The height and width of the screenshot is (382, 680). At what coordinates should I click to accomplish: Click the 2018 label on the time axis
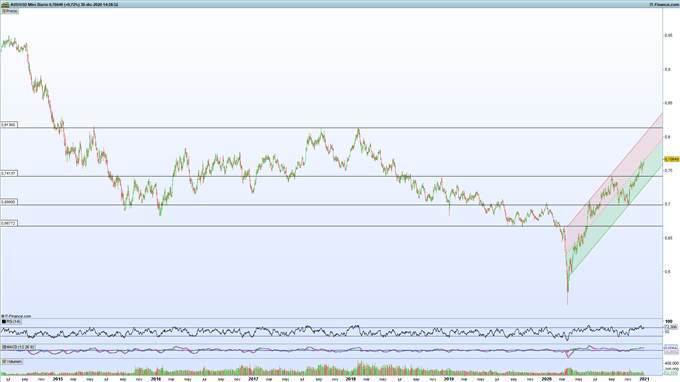(x=351, y=379)
